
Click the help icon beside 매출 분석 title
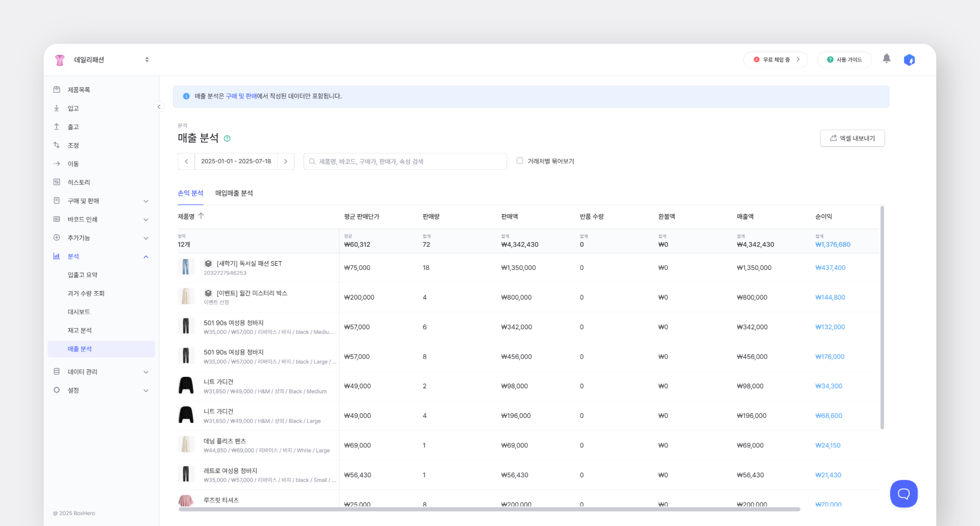click(x=227, y=139)
